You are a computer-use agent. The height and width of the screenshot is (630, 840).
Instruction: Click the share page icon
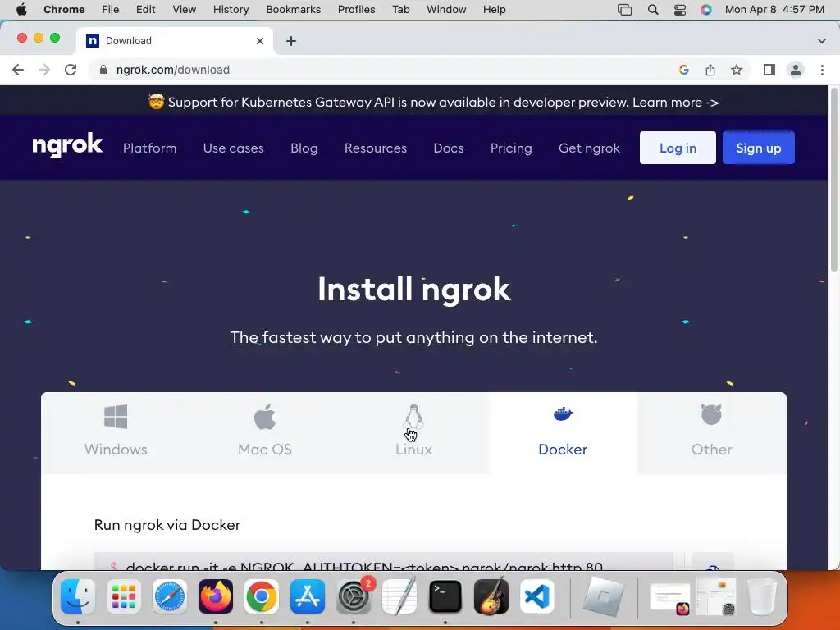coord(710,70)
